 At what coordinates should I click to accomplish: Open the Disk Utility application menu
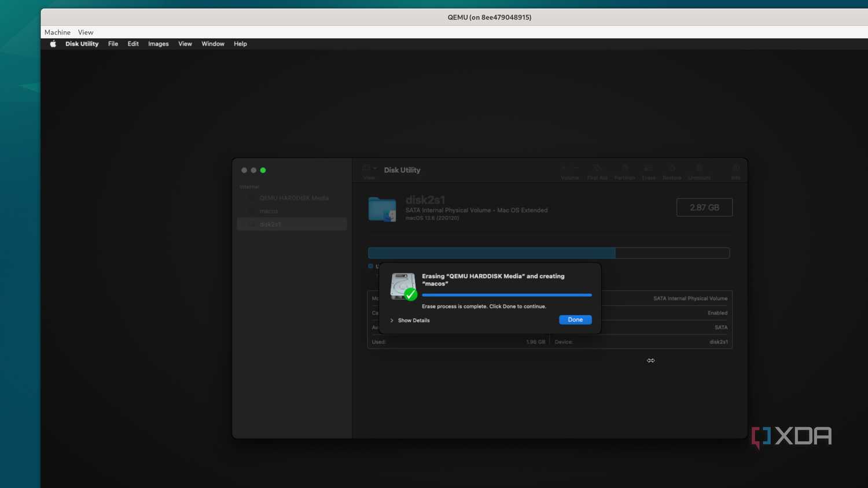coord(82,44)
